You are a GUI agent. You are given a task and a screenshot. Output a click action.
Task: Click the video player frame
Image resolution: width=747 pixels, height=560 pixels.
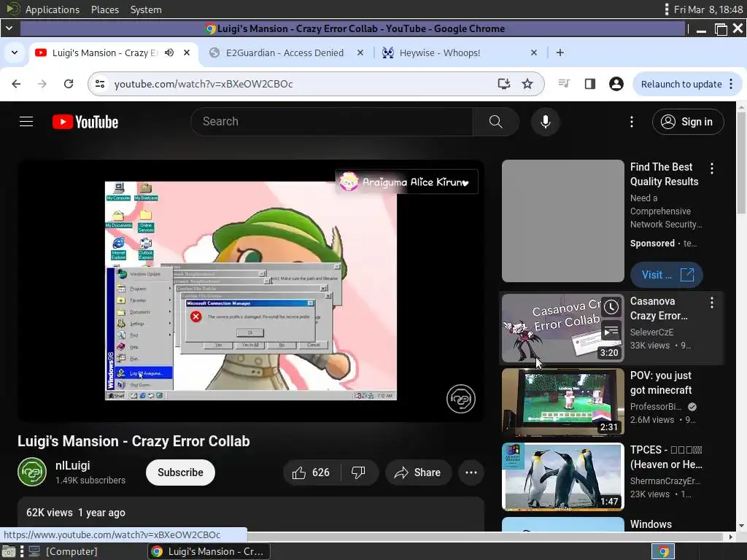coord(251,290)
